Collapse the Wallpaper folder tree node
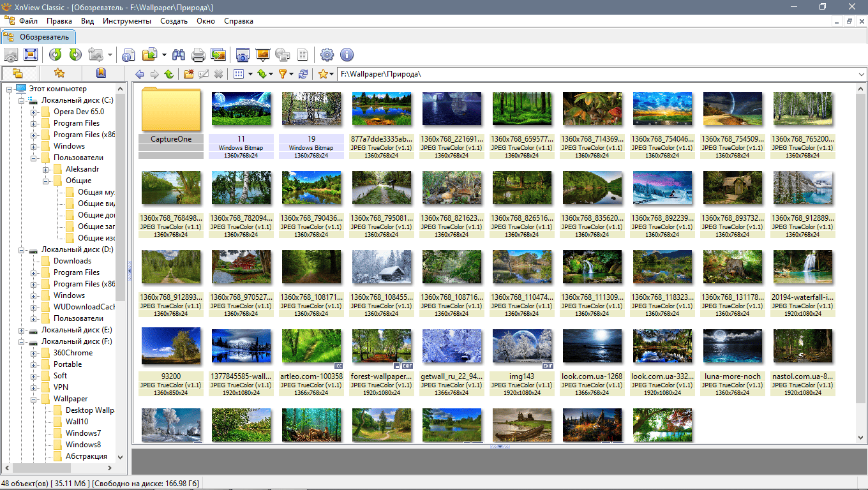The width and height of the screenshot is (868, 490). [x=33, y=399]
